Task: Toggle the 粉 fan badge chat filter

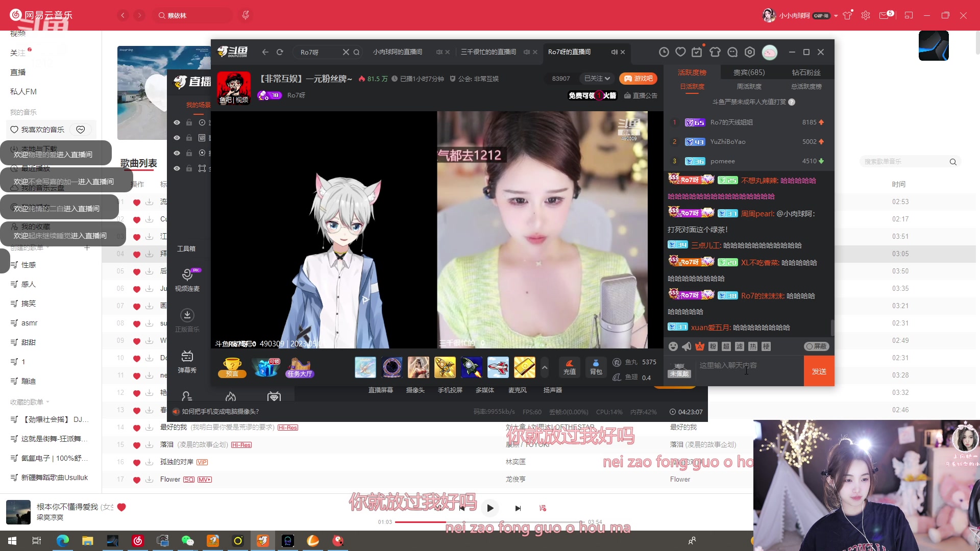Action: point(713,346)
